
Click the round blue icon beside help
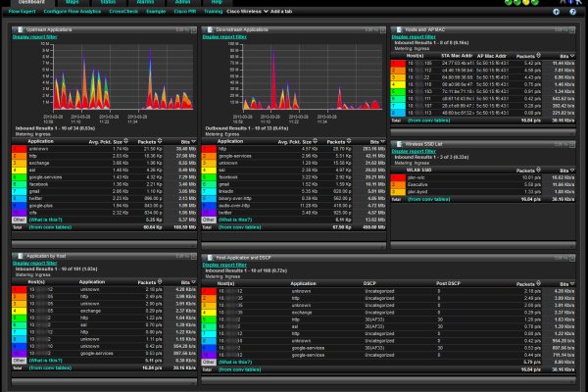pyautogui.click(x=557, y=12)
